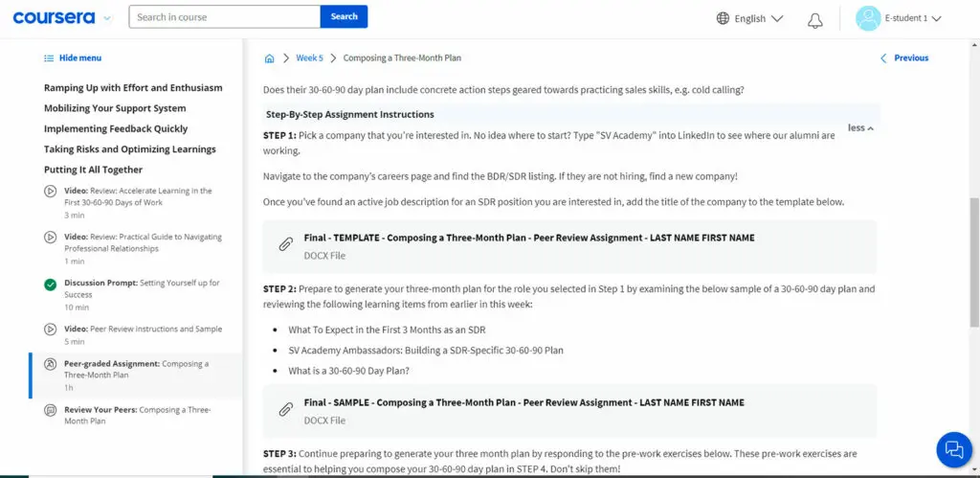Download the Final TEMPLATE DOCX file

(569, 246)
